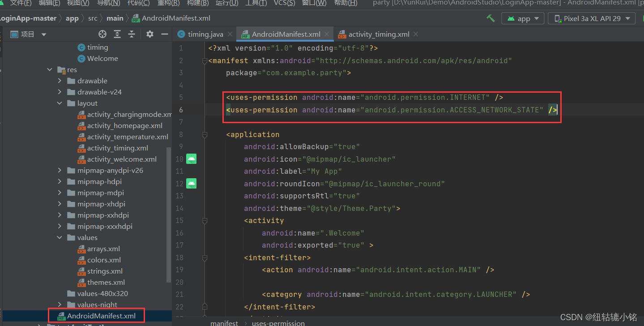Screen dimensions: 644x326
Task: Expand the 'drawable' folder in the project tree
Action: [59, 81]
